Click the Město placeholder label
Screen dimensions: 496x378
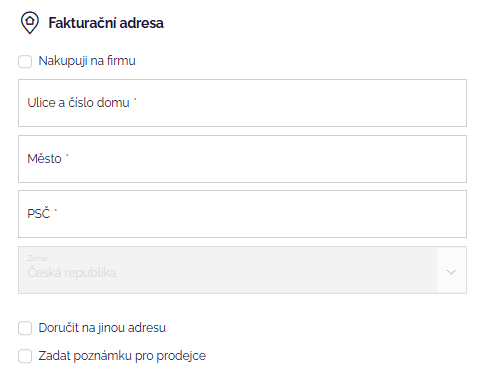point(44,159)
